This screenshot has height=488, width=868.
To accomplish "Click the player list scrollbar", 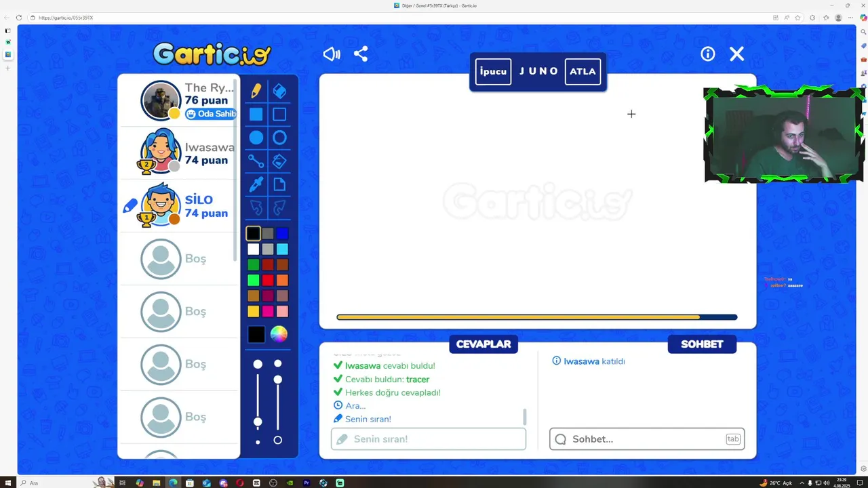I will click(x=236, y=169).
